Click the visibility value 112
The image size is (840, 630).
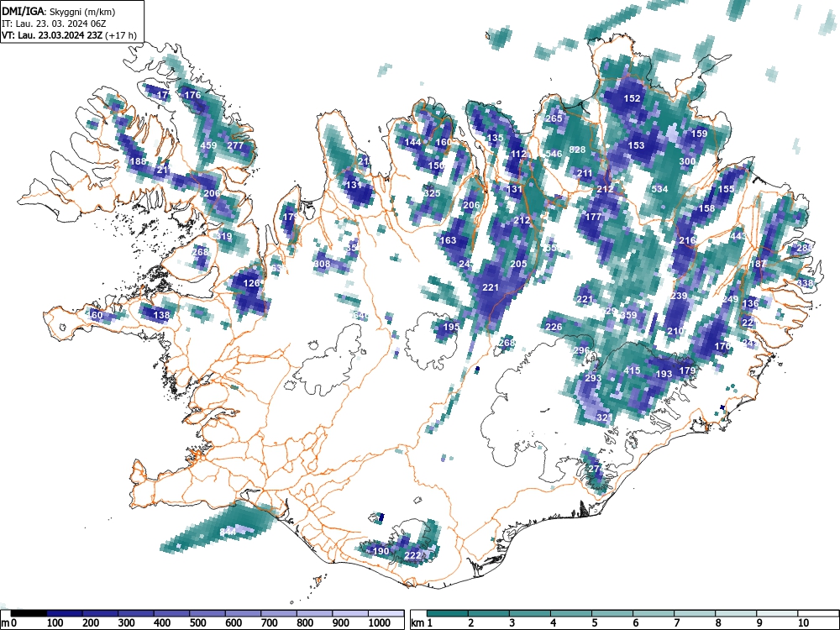click(x=518, y=153)
